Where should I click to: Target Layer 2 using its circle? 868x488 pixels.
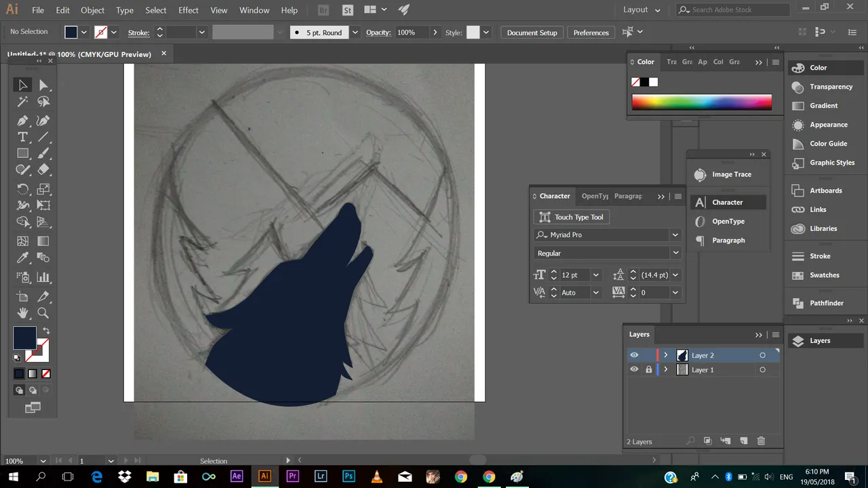click(x=762, y=355)
